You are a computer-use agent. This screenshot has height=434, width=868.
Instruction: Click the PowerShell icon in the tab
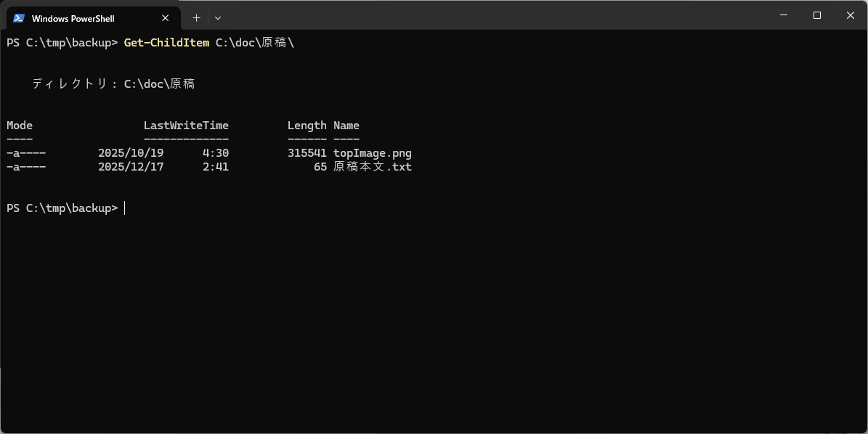19,18
